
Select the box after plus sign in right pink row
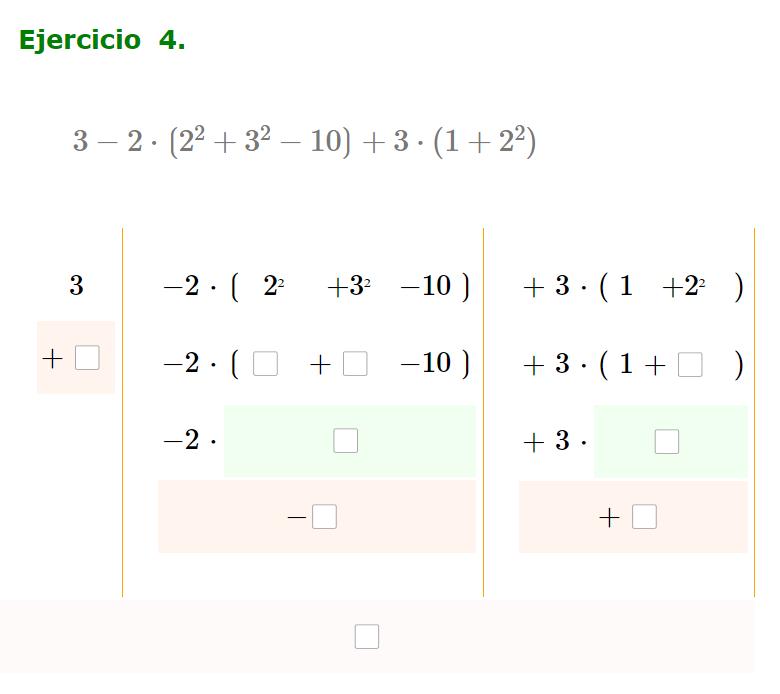pyautogui.click(x=644, y=517)
